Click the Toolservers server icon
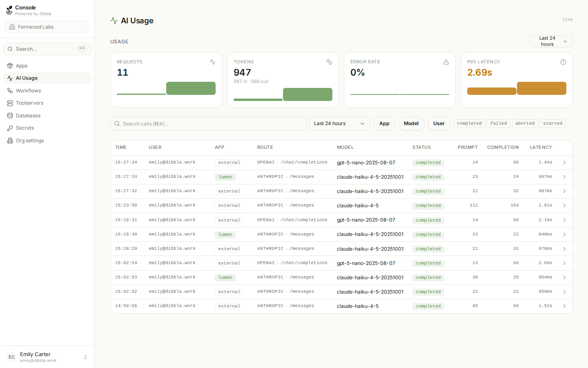 (x=10, y=103)
